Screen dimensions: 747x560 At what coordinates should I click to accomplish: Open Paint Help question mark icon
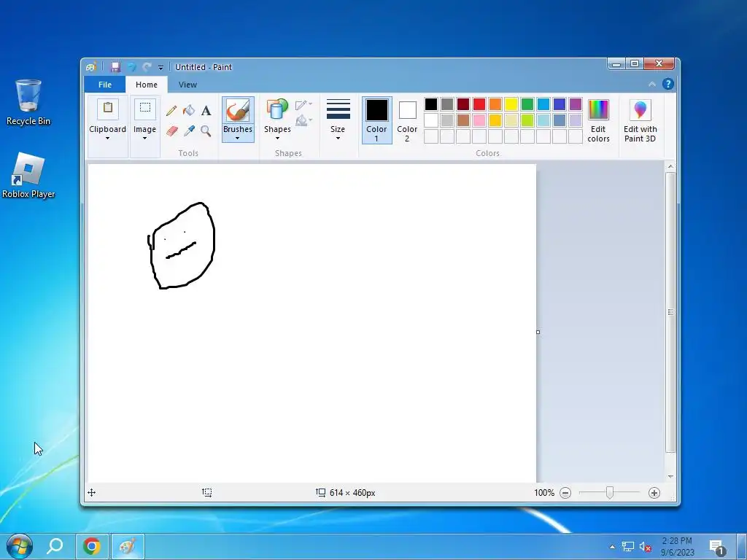click(x=668, y=85)
